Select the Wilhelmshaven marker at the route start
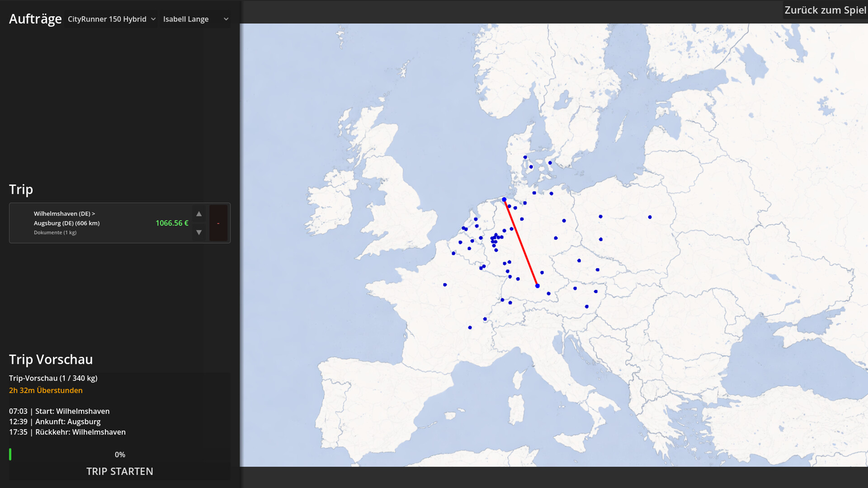The height and width of the screenshot is (488, 868). coord(504,199)
